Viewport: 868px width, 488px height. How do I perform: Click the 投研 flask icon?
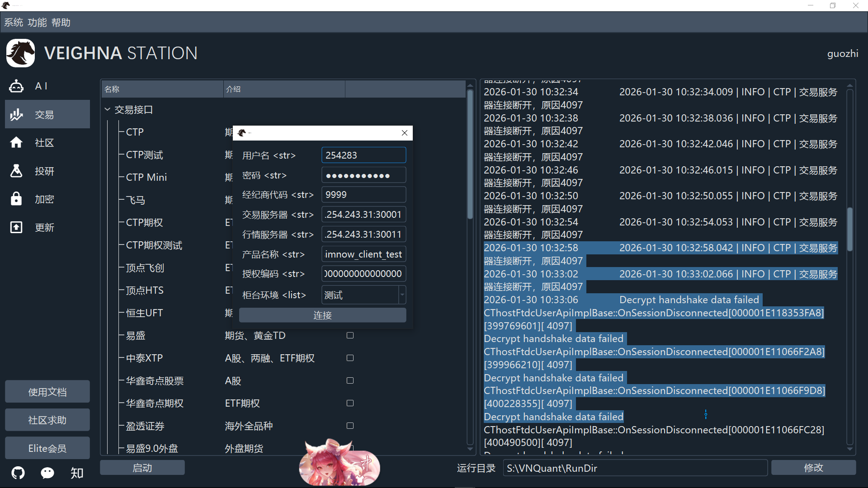(x=16, y=171)
